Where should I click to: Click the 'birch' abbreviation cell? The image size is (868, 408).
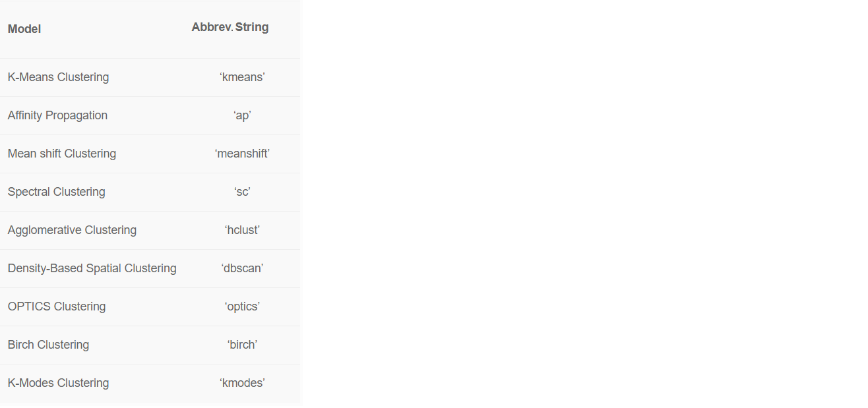tap(242, 345)
